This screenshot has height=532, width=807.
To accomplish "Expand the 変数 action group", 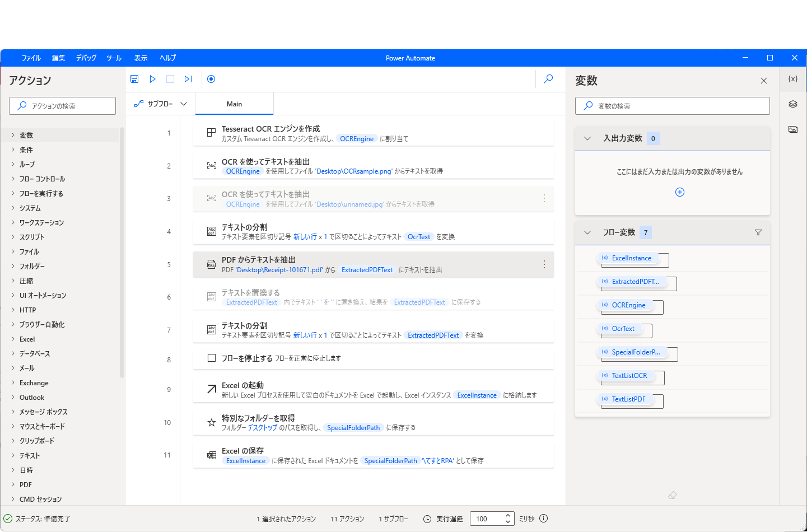I will pos(13,135).
